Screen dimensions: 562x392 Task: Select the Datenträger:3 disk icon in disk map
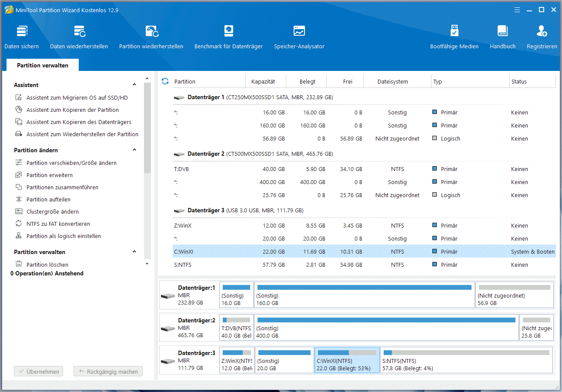point(167,362)
